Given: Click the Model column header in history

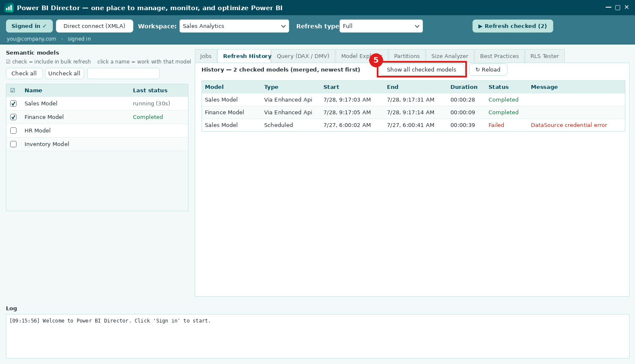Looking at the screenshot, I should [x=214, y=87].
